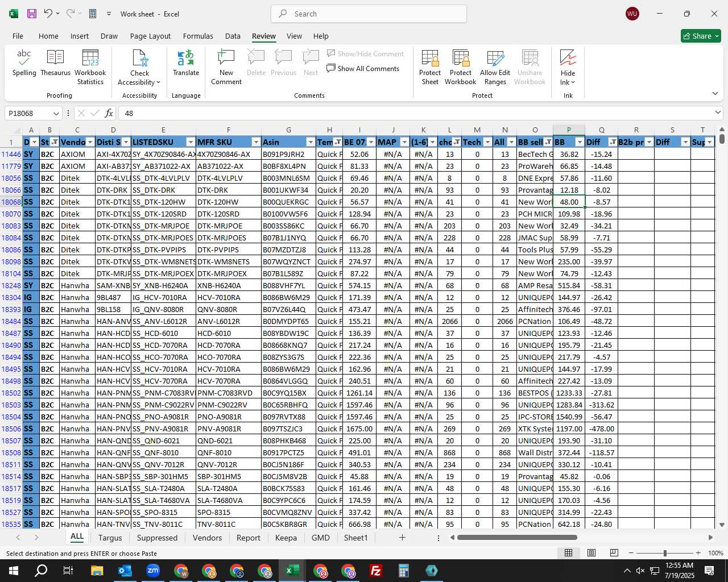Viewport: 728px width, 582px height.
Task: Open filter dropdown for MFR SKU column
Action: (256, 142)
